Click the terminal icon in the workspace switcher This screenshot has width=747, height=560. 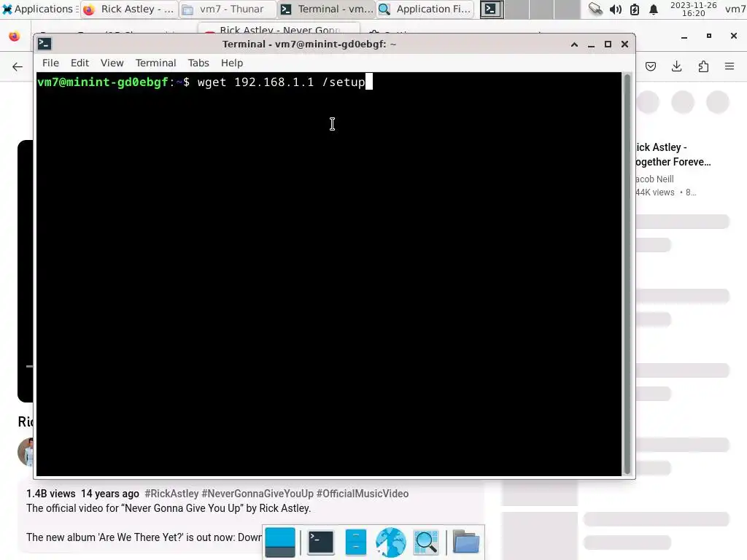(492, 9)
